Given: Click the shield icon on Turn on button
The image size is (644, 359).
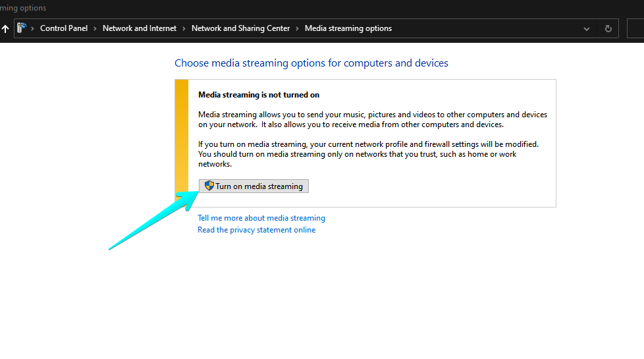Looking at the screenshot, I should tap(209, 186).
